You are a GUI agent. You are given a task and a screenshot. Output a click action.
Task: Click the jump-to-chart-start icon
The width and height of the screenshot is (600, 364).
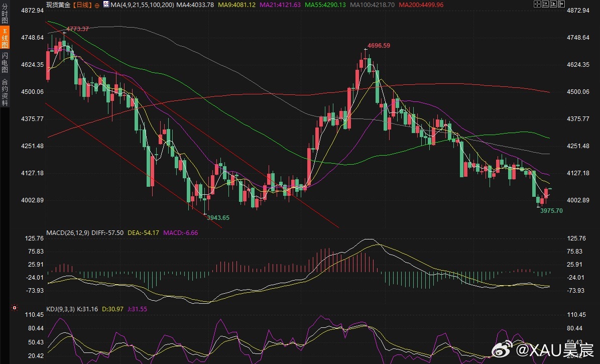[x=545, y=4]
